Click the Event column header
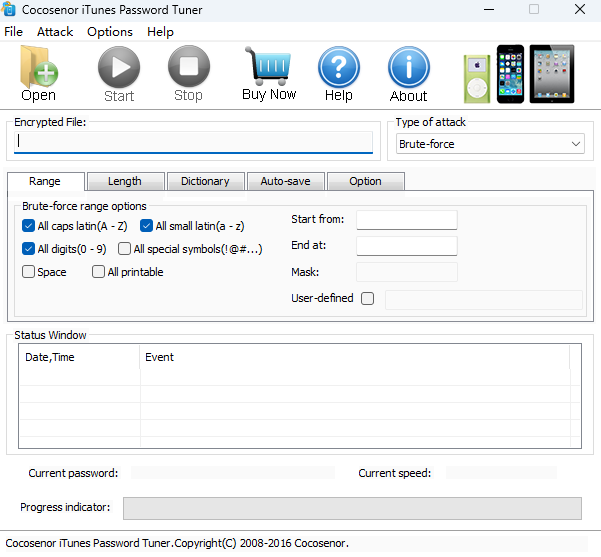 tap(355, 357)
